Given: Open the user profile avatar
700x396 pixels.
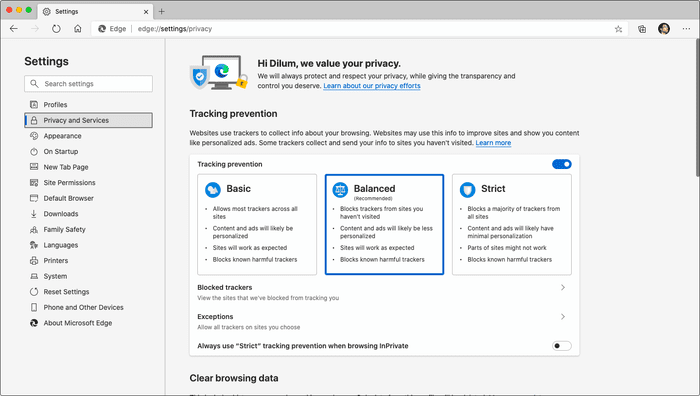Looking at the screenshot, I should 664,29.
